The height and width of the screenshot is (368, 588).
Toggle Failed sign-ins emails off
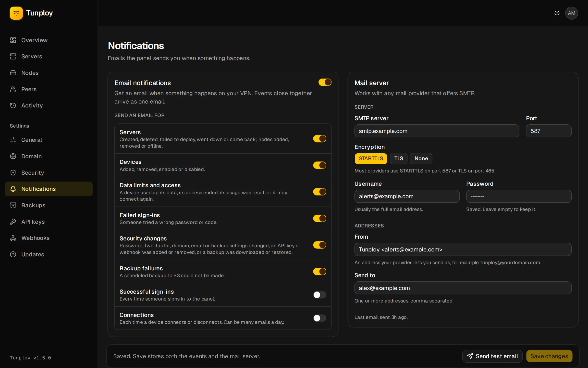tap(320, 218)
